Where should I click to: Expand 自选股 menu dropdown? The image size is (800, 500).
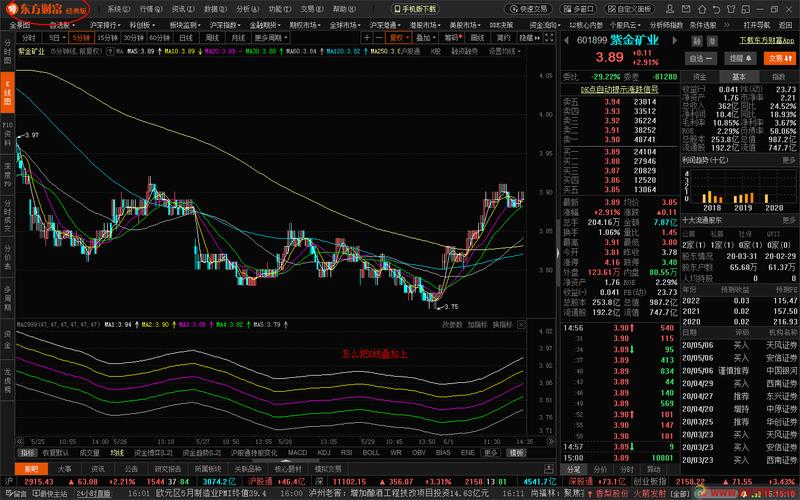[62, 25]
